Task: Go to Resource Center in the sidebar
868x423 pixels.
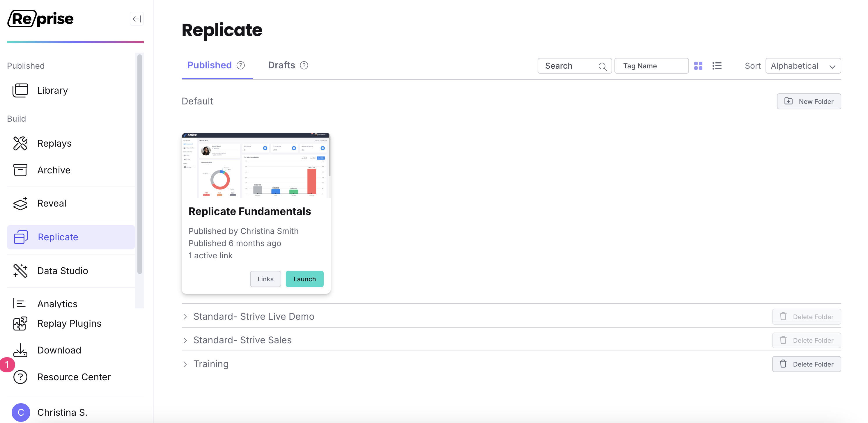Action: [x=74, y=377]
